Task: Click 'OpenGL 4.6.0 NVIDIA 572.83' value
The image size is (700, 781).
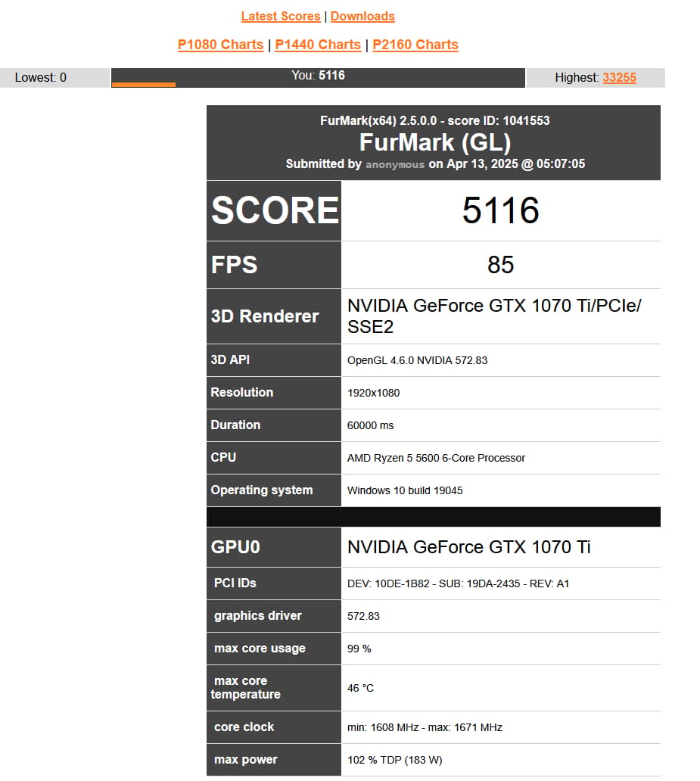Action: pyautogui.click(x=417, y=360)
